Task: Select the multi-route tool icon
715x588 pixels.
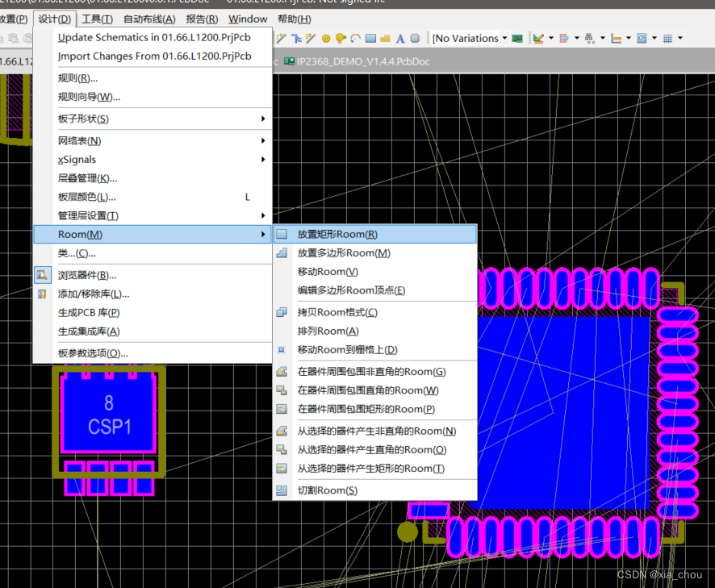Action: coord(311,38)
